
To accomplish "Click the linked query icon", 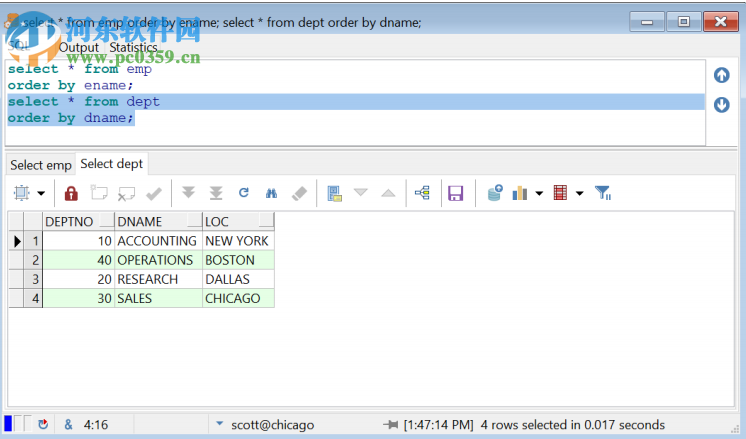I will coord(422,193).
